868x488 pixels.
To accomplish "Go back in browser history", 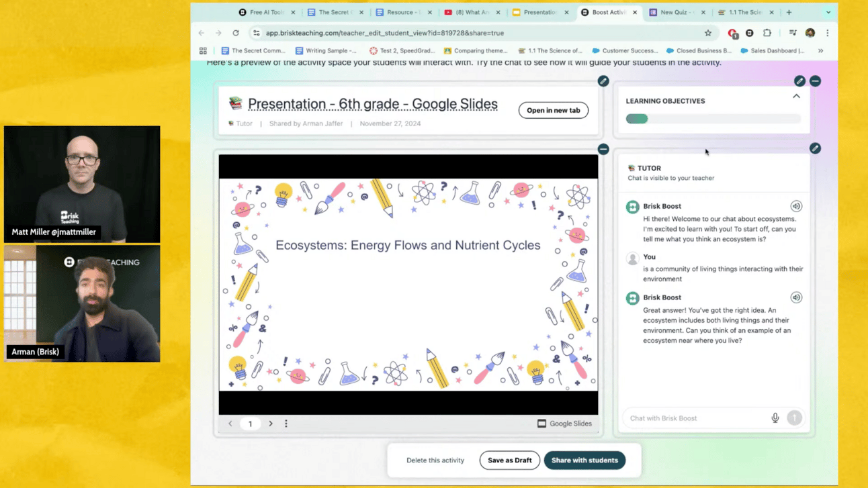I will (202, 33).
